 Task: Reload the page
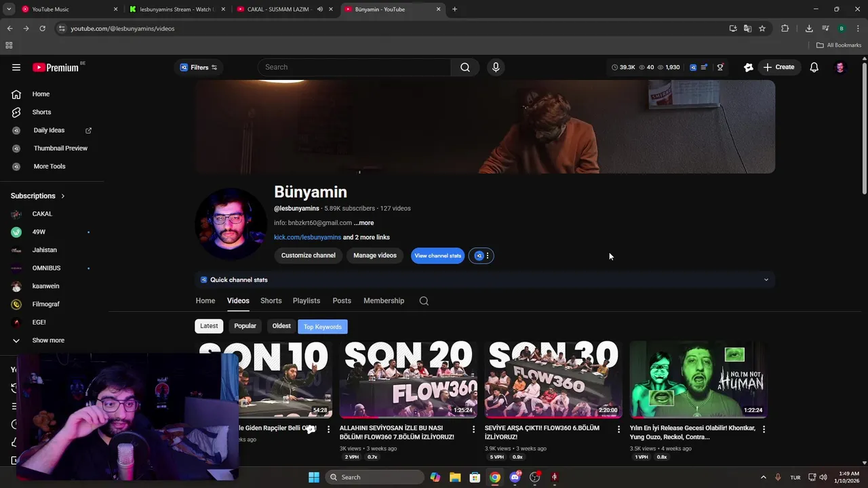[42, 28]
